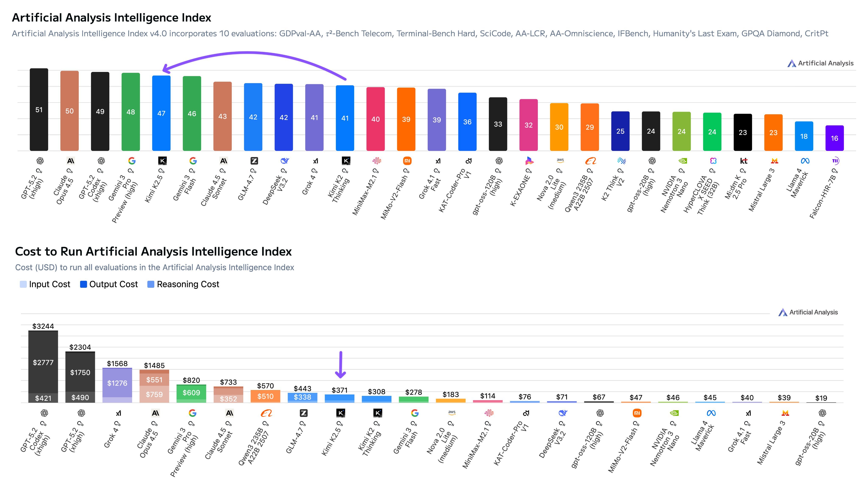868x488 pixels.
Task: Click the Meta logo under Llama 4 Maverick in the cost chart
Action: 711,413
